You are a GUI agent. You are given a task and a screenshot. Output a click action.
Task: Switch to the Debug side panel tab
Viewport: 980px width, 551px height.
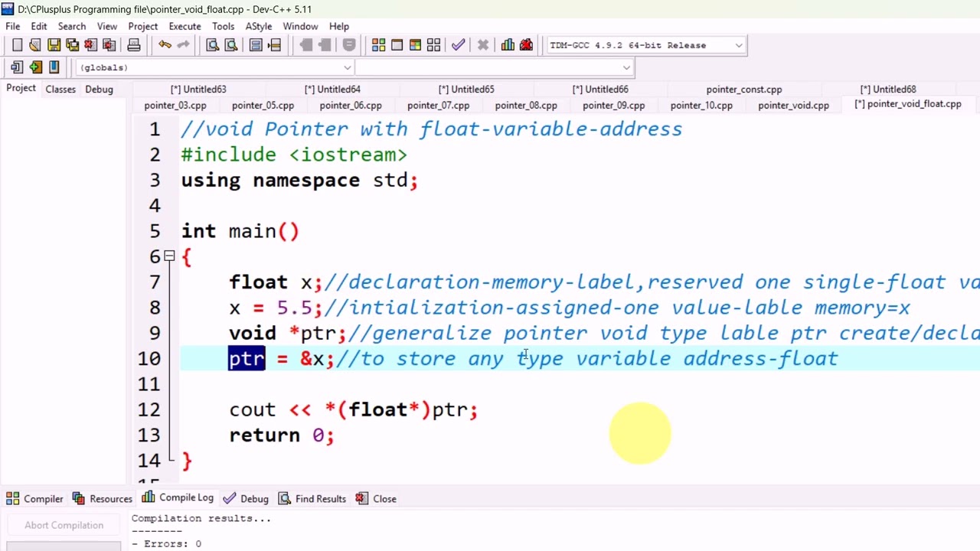tap(99, 90)
